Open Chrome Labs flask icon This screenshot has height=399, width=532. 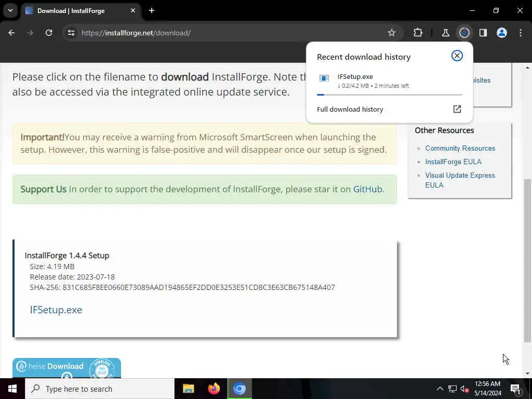445,33
